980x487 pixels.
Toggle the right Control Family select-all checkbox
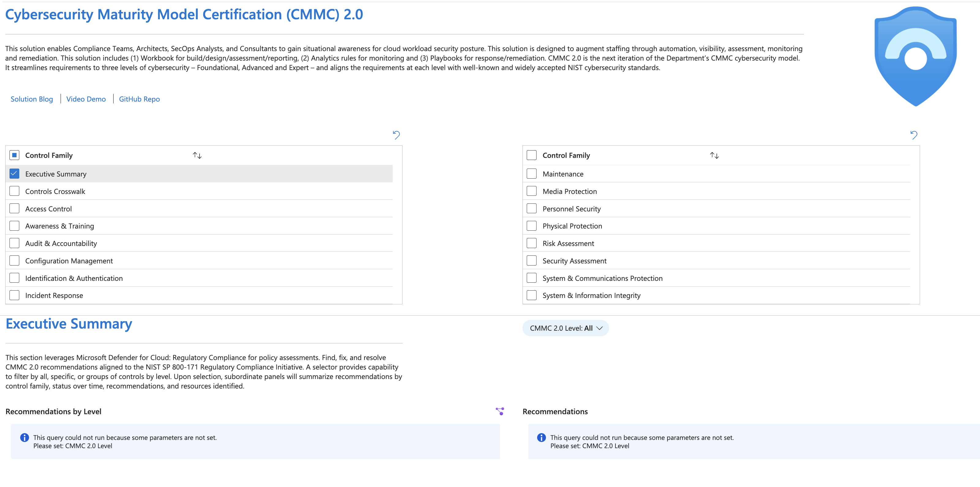pos(532,155)
